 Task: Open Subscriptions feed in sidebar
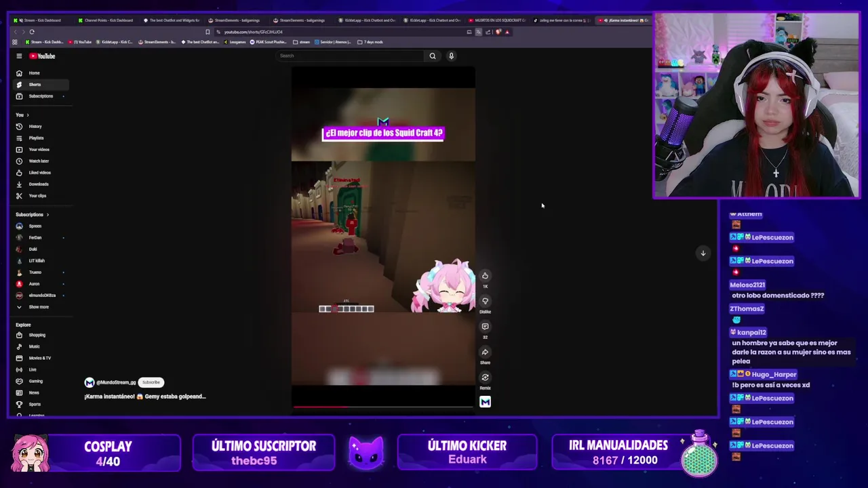pyautogui.click(x=41, y=96)
